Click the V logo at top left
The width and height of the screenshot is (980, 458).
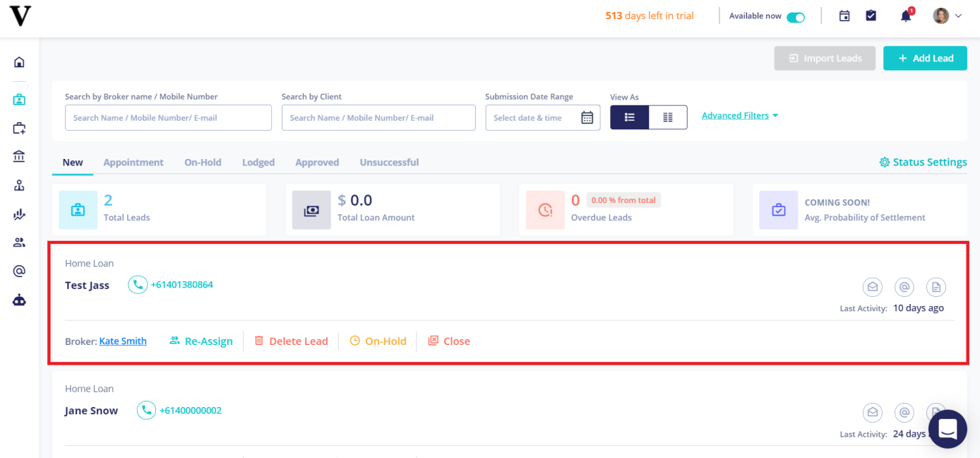coord(20,16)
